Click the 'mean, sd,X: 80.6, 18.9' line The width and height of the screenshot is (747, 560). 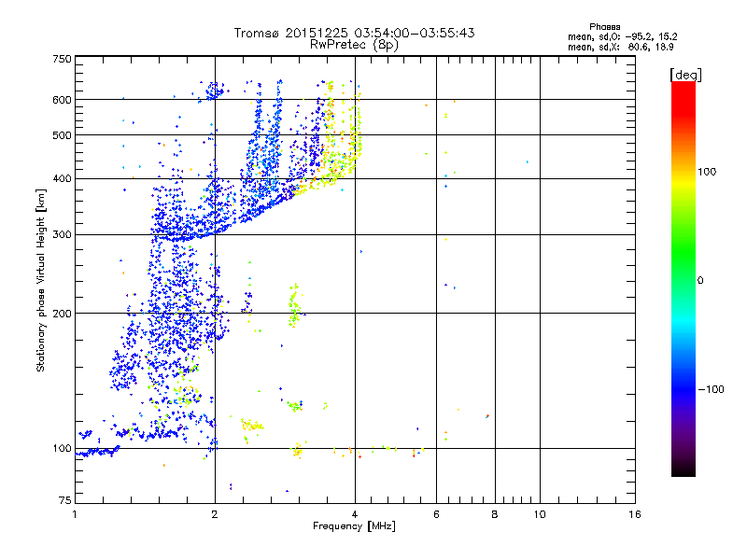(620, 47)
